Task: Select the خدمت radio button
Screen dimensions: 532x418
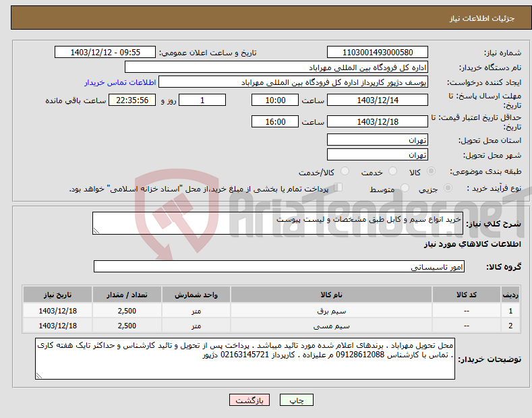Action: pyautogui.click(x=392, y=171)
